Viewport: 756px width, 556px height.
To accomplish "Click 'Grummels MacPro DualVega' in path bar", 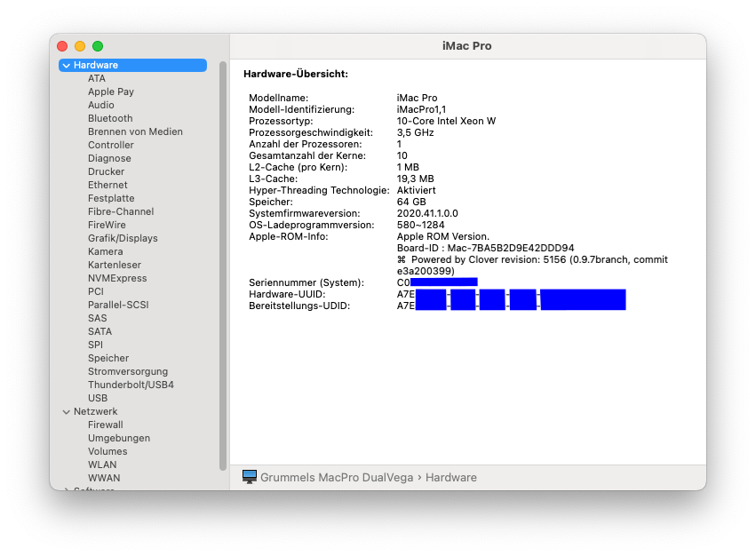I will (337, 478).
